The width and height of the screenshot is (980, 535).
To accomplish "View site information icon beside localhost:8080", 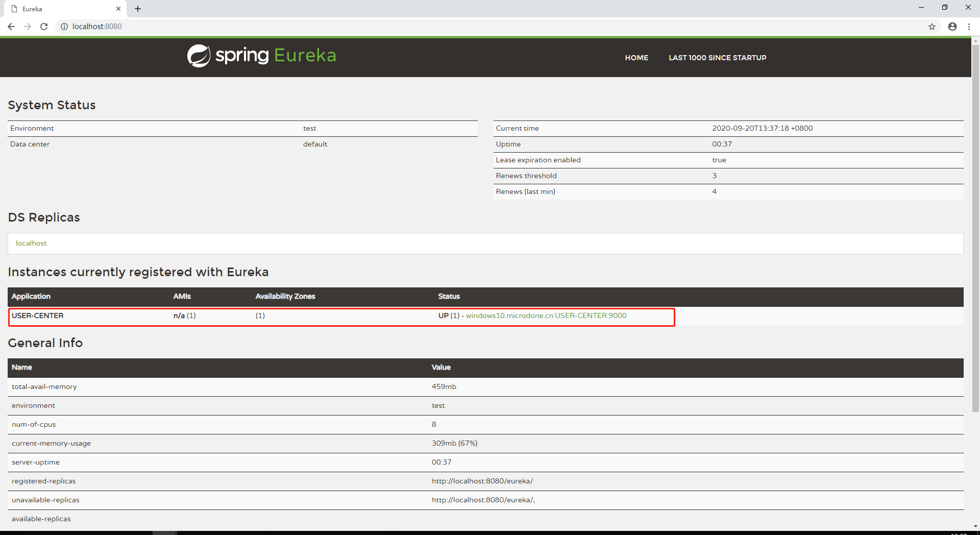I will (64, 27).
